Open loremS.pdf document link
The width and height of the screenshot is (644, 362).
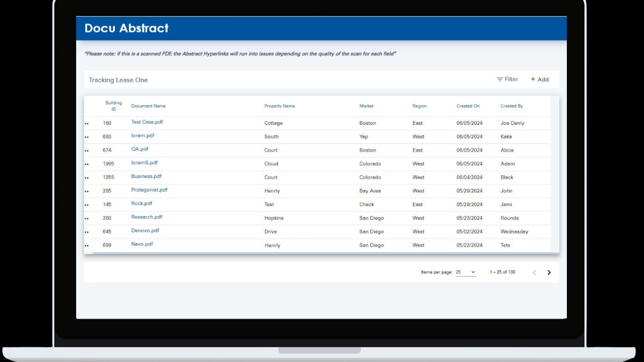coord(144,163)
